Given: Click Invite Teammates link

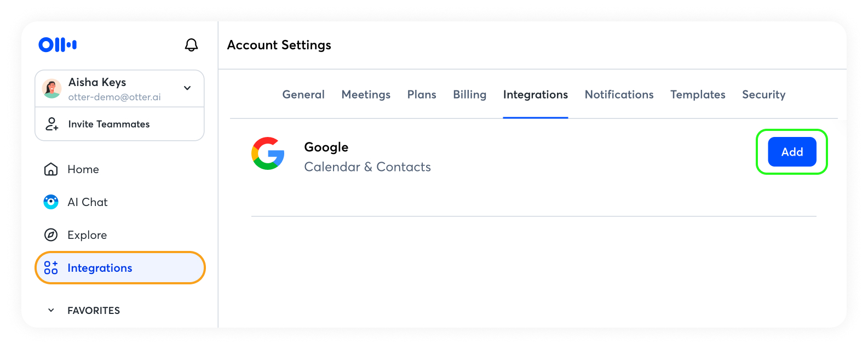Looking at the screenshot, I should tap(109, 124).
